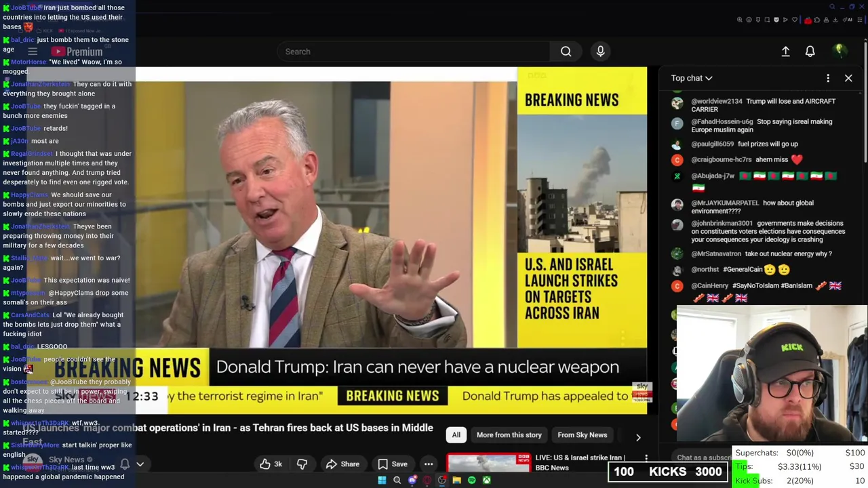The height and width of the screenshot is (488, 868).
Task: Click chat message from @MrSatnavatron
Action: pyautogui.click(x=762, y=253)
